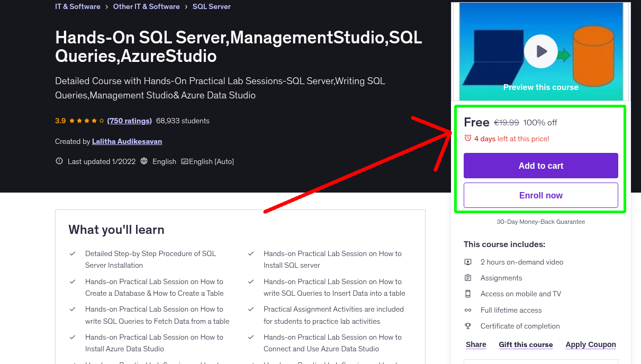Viewport: 641px width, 364px height.
Task: Click checkmark beside Create a Database item
Action: [x=73, y=282]
